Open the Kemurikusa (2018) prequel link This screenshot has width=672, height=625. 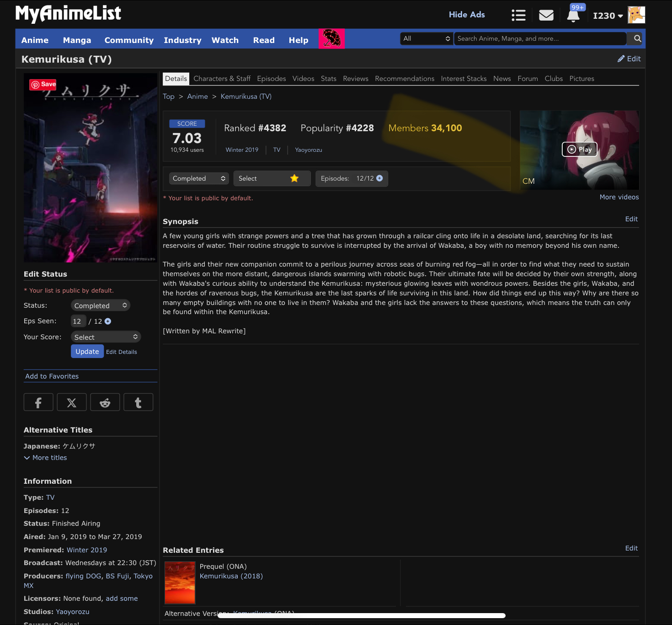231,576
